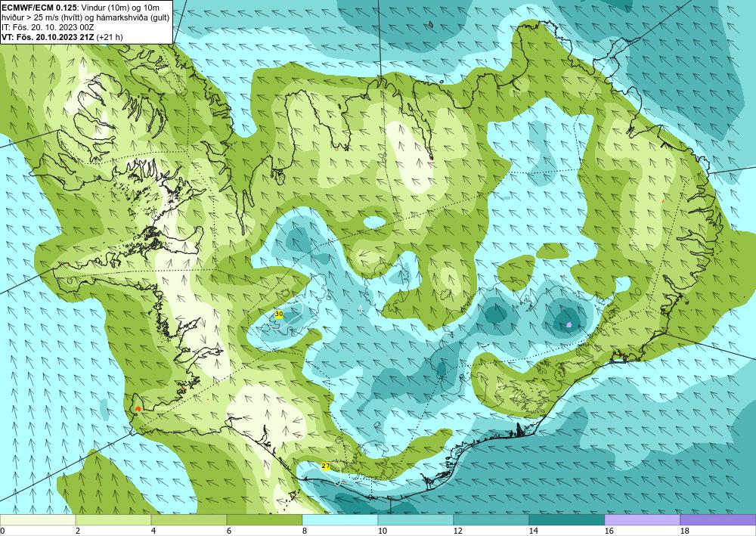Click the yellow gust label 27
Viewport: 756px width, 536px height.
click(326, 466)
